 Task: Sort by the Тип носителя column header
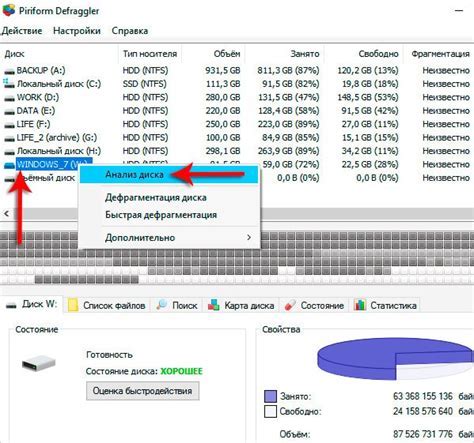pos(150,54)
